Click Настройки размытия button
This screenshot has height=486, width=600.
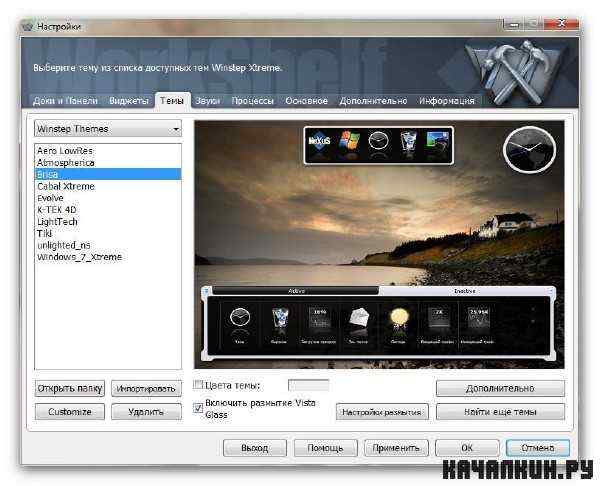[382, 412]
